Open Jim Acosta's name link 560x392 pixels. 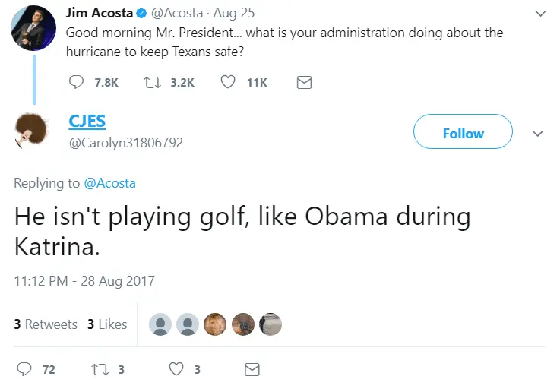point(97,13)
